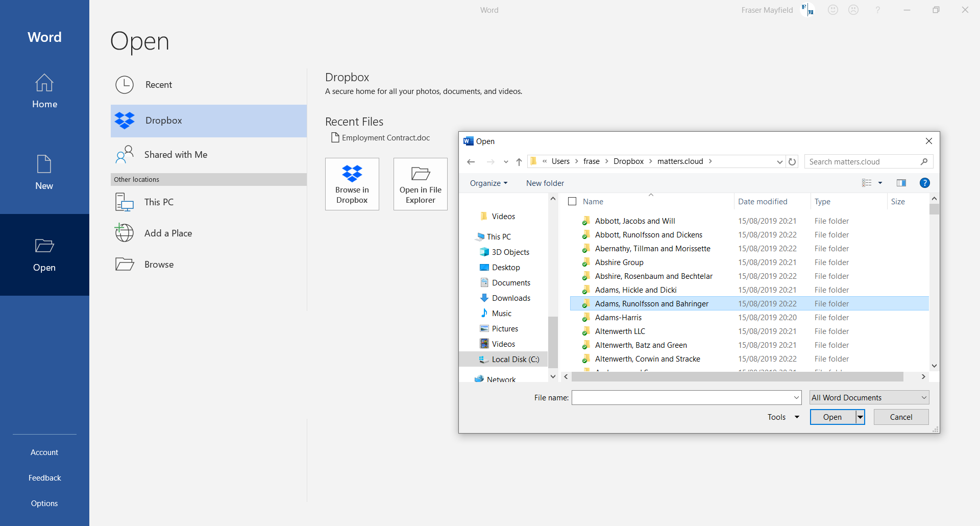Viewport: 980px width, 526px height.
Task: Go up one folder level arrow
Action: [x=519, y=162]
